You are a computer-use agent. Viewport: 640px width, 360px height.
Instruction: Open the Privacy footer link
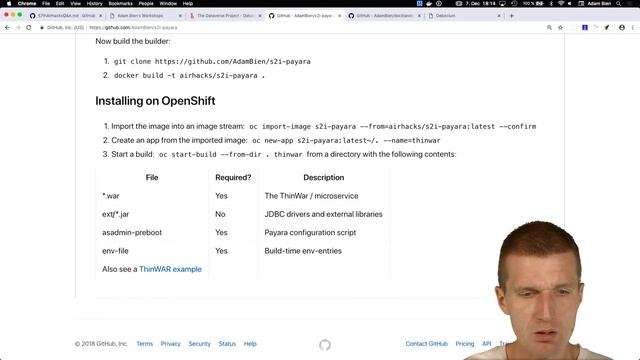click(x=170, y=344)
